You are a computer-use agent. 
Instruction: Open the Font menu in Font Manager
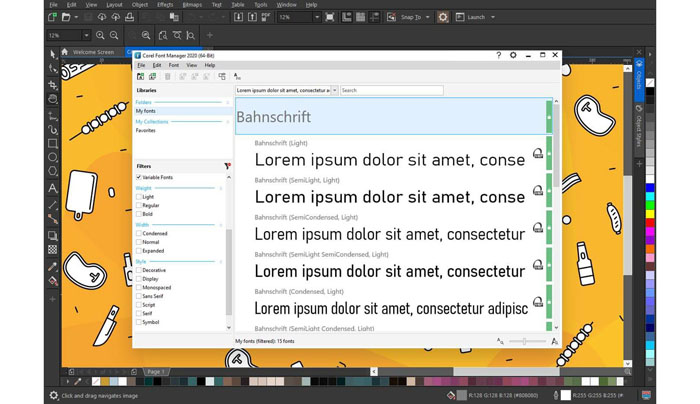point(173,65)
